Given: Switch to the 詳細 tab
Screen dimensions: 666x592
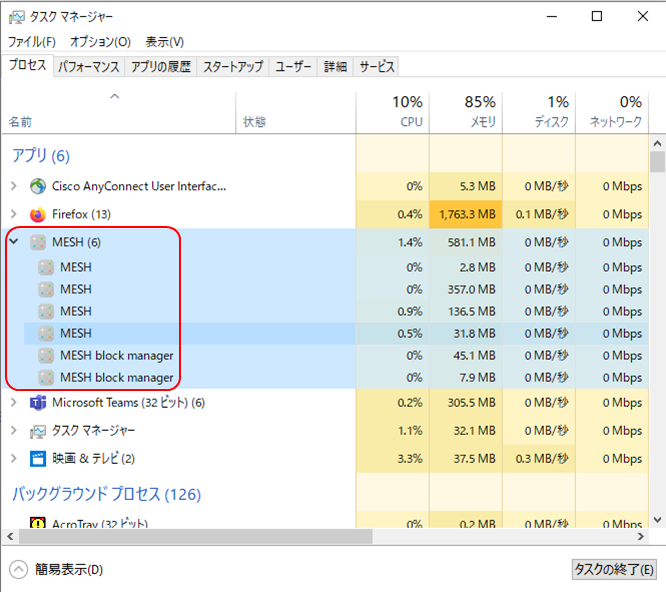Looking at the screenshot, I should coord(335,67).
